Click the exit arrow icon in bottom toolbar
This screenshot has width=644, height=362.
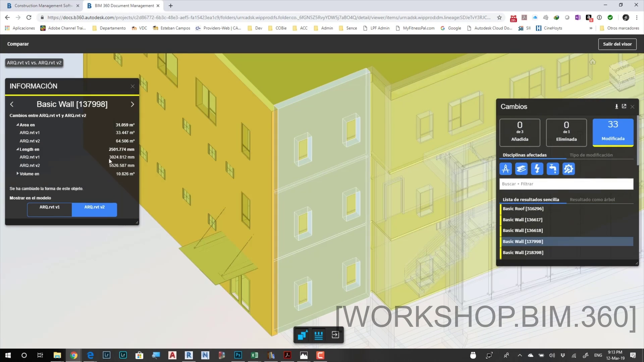coord(335,335)
